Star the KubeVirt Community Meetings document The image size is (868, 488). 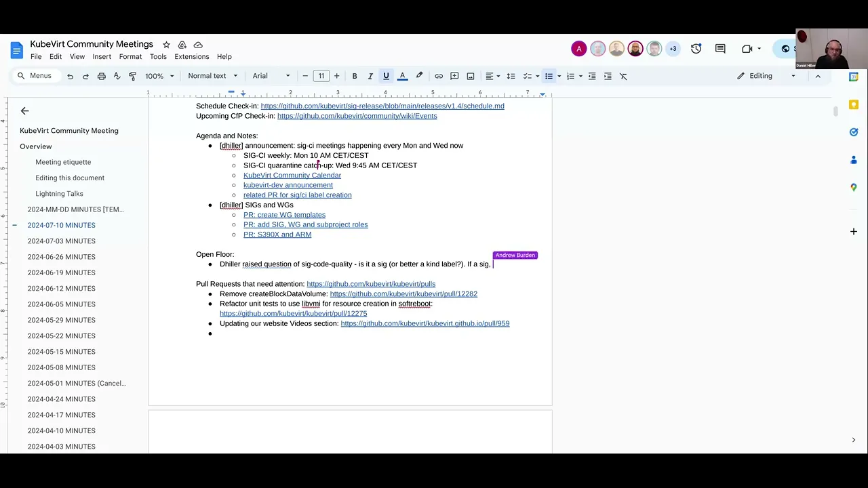166,45
